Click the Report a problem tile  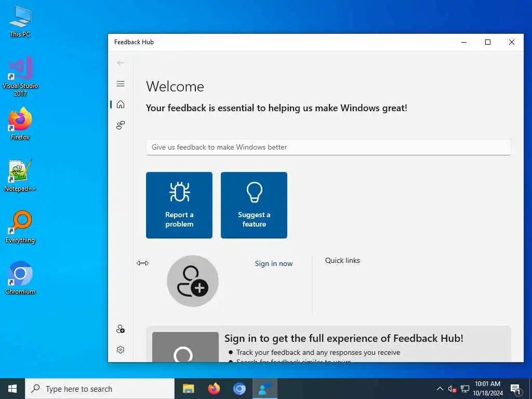pyautogui.click(x=179, y=205)
